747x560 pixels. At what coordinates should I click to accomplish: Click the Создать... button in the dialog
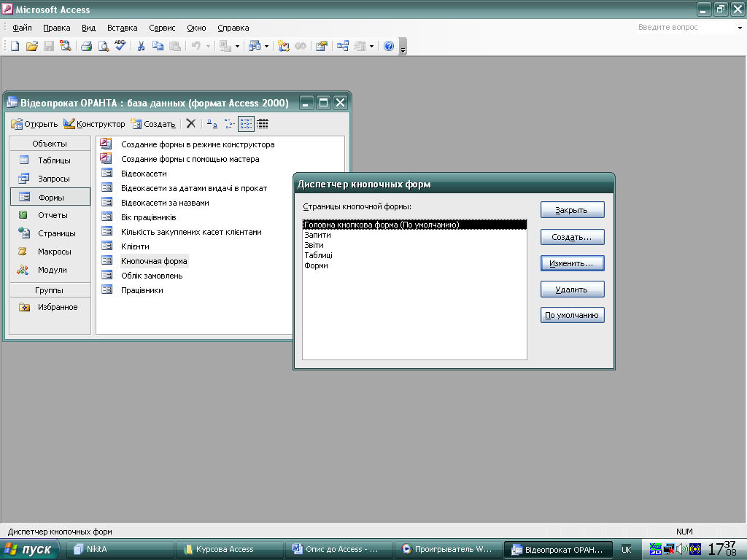572,237
